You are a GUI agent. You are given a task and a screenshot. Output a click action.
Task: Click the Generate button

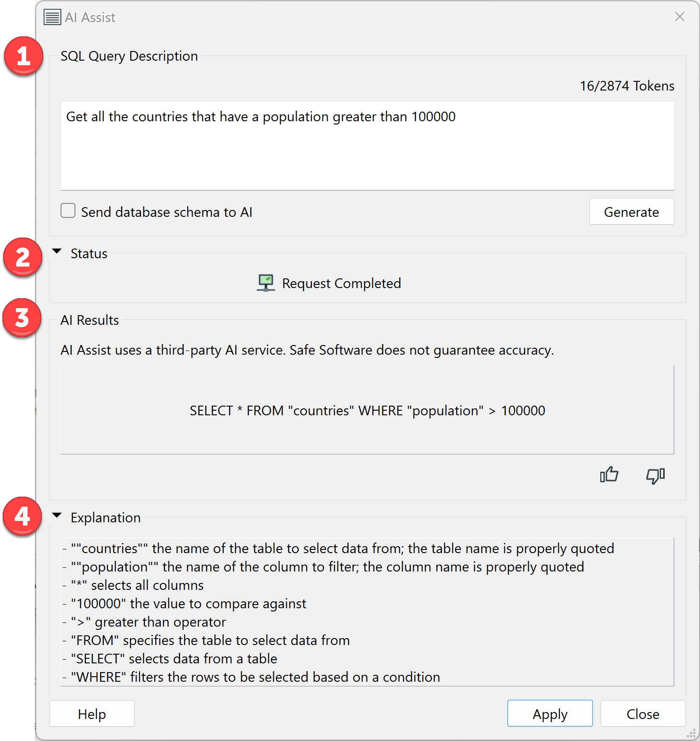[631, 212]
